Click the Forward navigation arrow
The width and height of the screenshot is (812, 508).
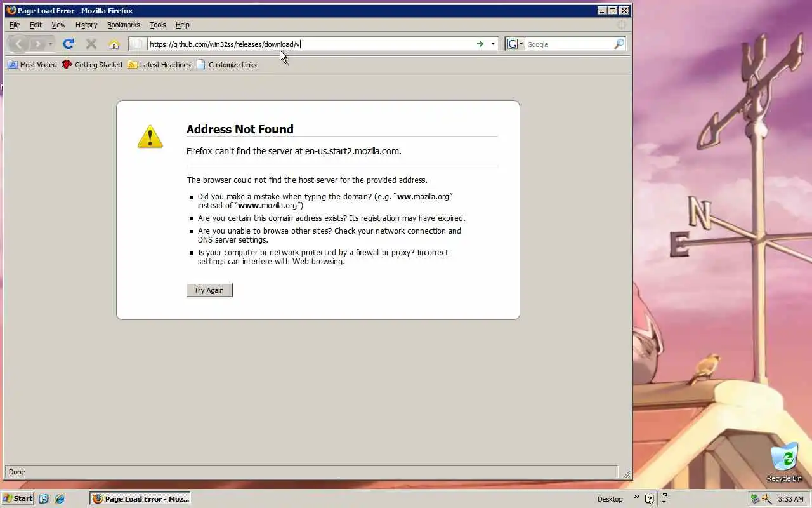(x=38, y=44)
